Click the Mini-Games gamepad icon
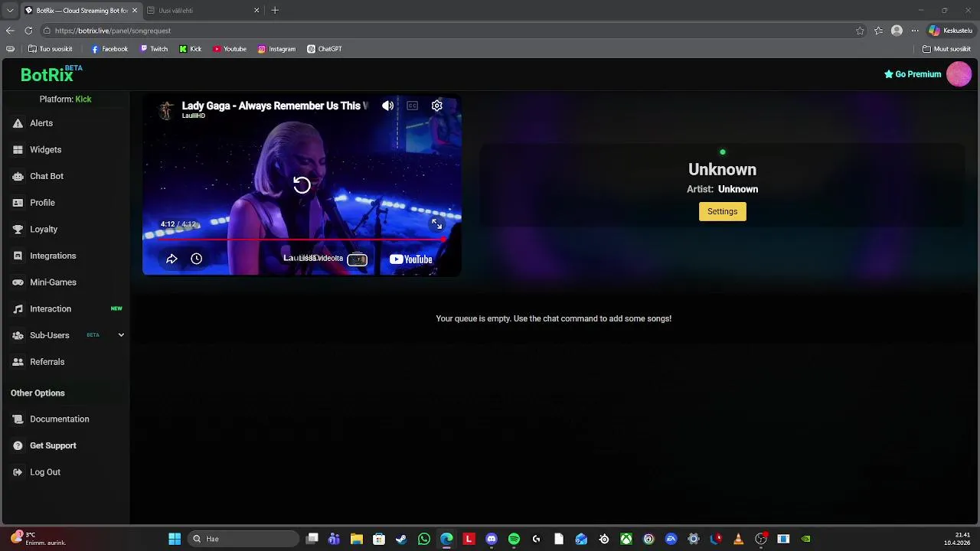Screen dimensions: 980x551 [18, 282]
